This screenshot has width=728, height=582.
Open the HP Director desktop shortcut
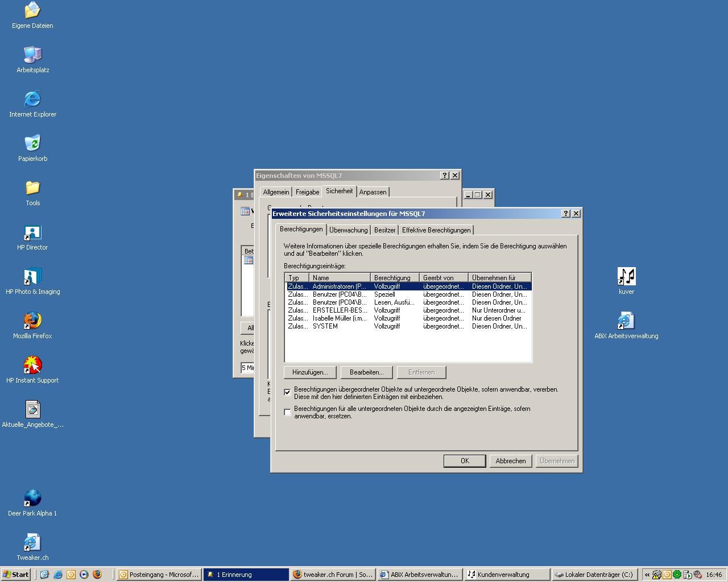click(x=32, y=232)
